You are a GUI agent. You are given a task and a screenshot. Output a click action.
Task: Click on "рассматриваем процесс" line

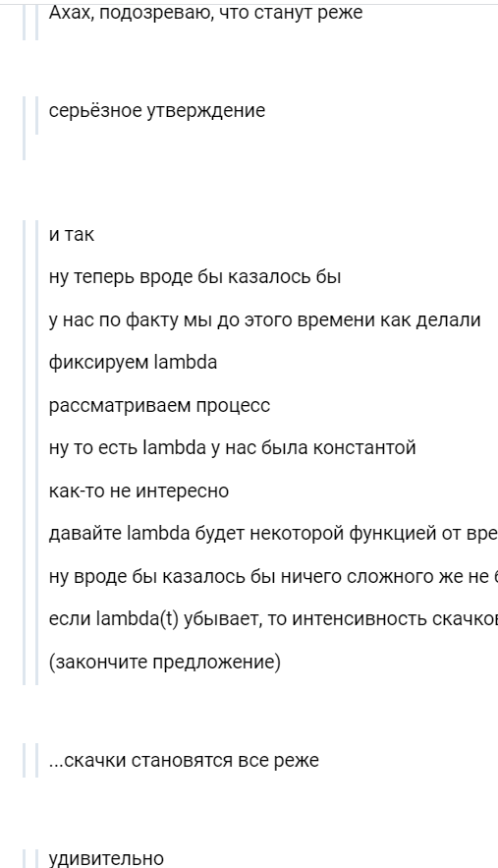tap(159, 405)
